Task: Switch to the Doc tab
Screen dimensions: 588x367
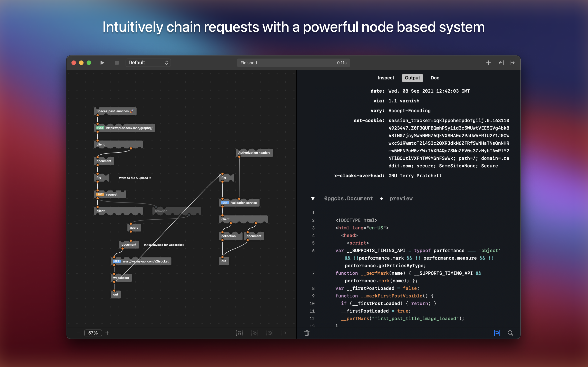Action: [435, 78]
